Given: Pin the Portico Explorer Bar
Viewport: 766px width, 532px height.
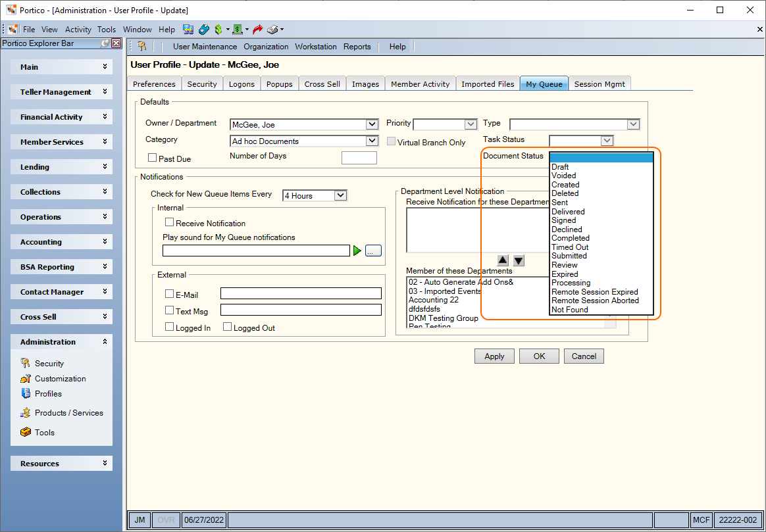Looking at the screenshot, I should pyautogui.click(x=105, y=43).
